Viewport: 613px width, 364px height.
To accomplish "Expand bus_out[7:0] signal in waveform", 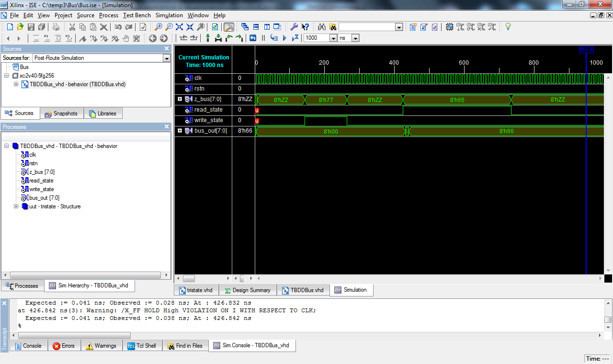I will (180, 131).
